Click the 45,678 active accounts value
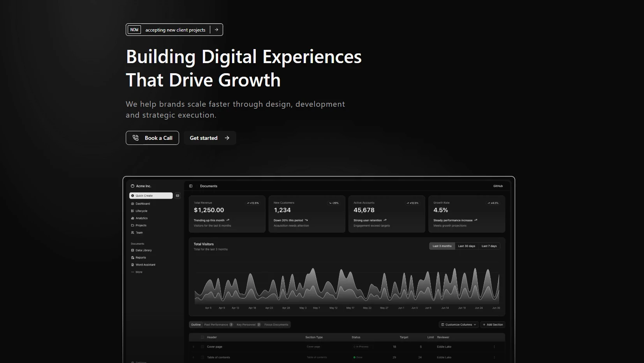 pos(364,210)
